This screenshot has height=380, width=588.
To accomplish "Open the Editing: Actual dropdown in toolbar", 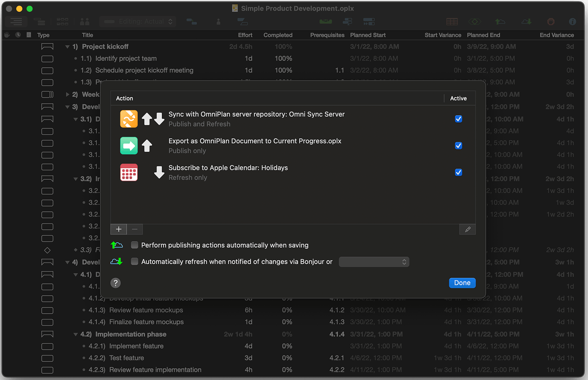I will pyautogui.click(x=138, y=21).
